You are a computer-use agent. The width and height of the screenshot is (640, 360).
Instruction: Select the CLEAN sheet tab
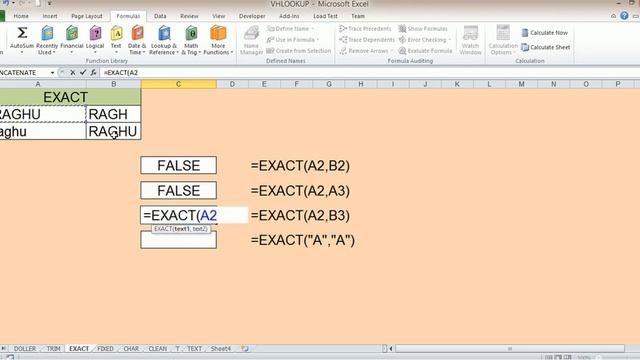point(158,349)
